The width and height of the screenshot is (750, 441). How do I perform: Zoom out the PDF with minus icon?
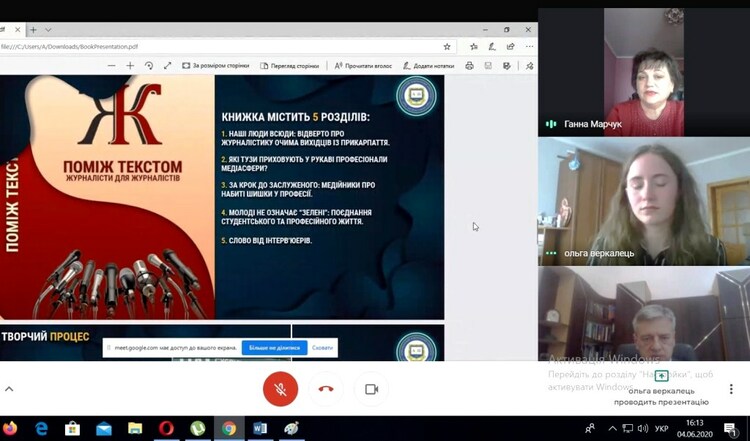point(111,65)
